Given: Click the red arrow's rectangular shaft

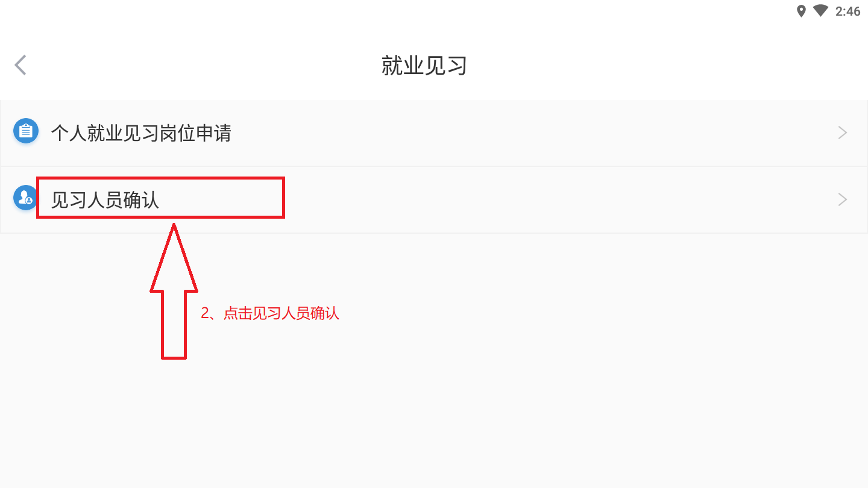Looking at the screenshot, I should 174,325.
